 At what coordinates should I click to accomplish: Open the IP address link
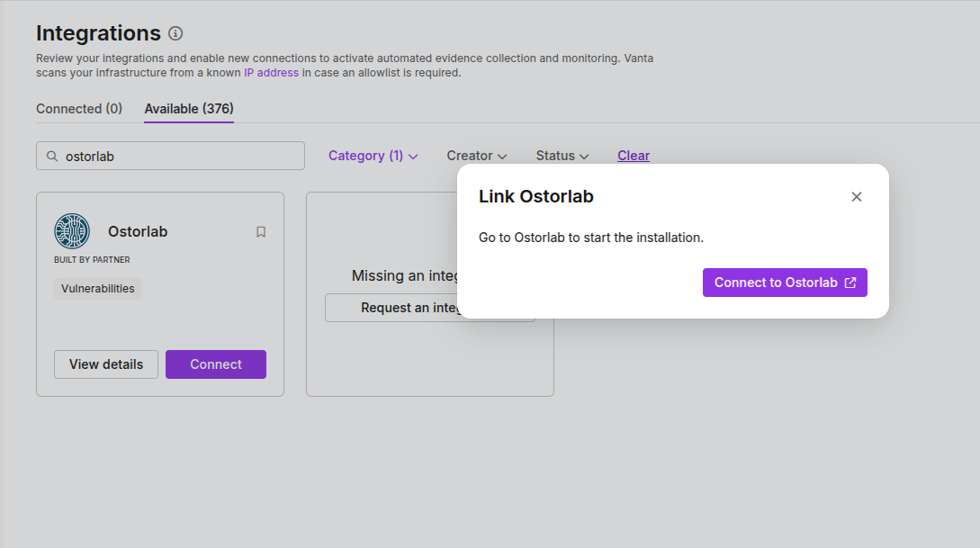click(x=271, y=73)
